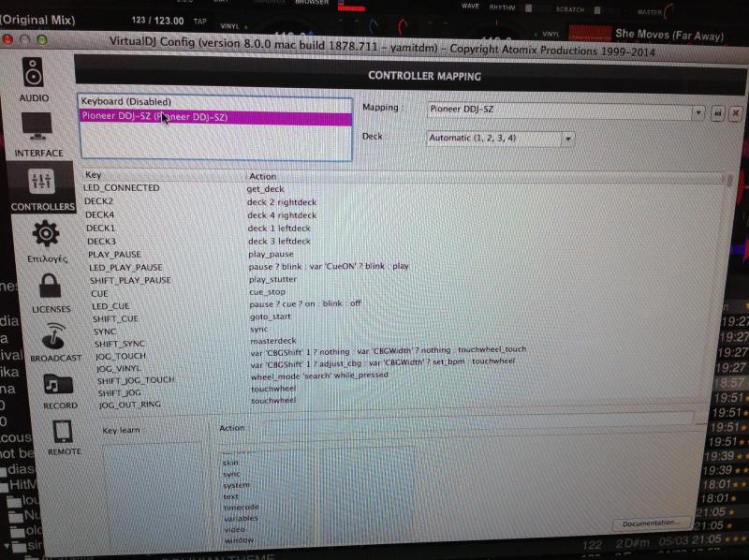Choose sync in the action category list
This screenshot has width=749, height=560.
pos(231,474)
